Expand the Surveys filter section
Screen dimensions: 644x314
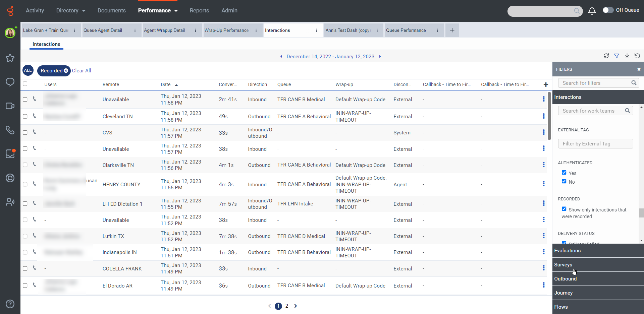pyautogui.click(x=598, y=265)
